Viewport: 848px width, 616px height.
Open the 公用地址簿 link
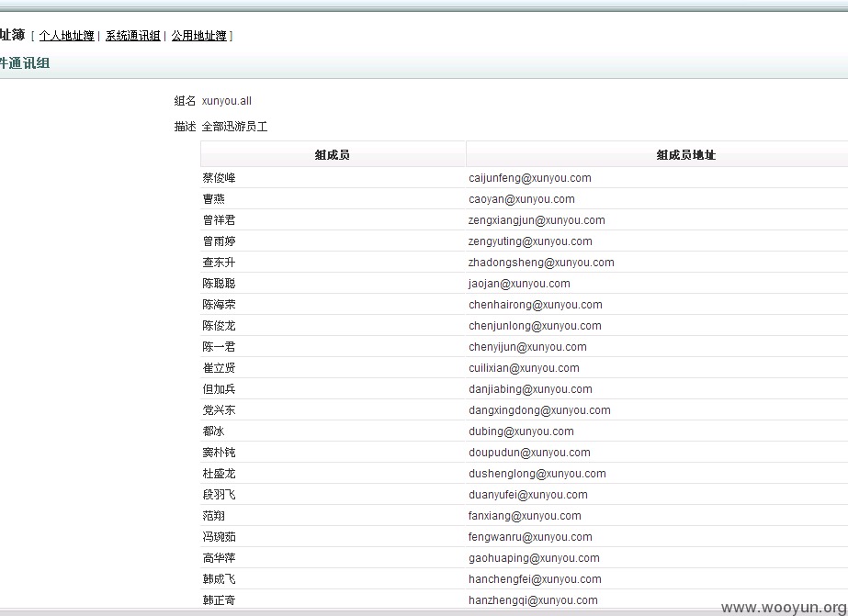tap(198, 36)
